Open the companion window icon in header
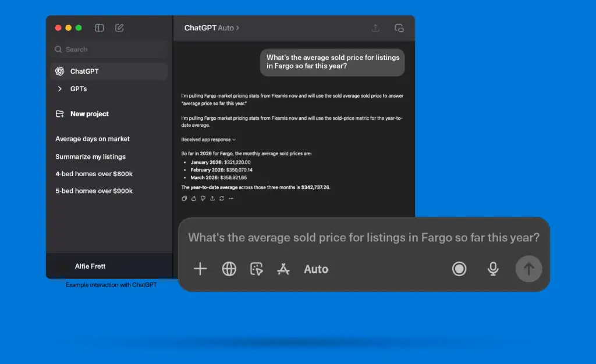This screenshot has width=596, height=364. 399,28
